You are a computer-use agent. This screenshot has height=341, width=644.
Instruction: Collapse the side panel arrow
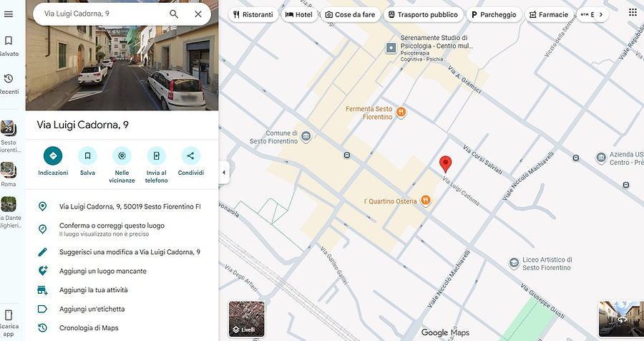(x=224, y=173)
